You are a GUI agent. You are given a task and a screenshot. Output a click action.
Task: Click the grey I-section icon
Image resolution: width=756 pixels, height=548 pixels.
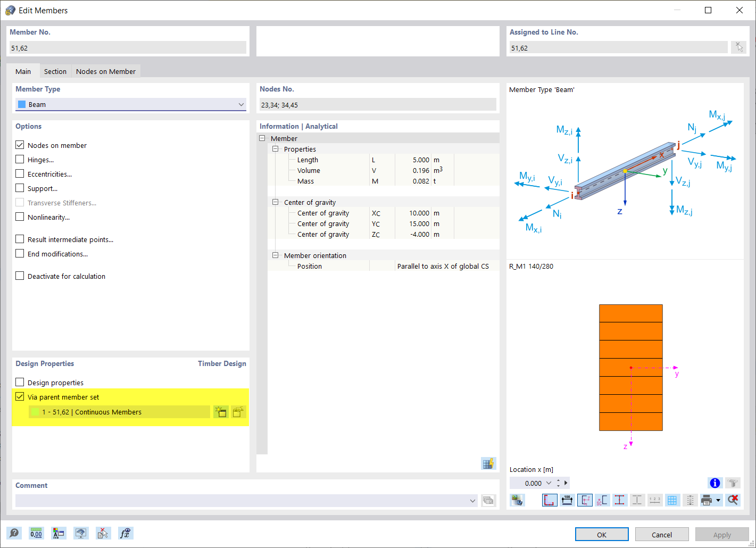click(x=637, y=500)
